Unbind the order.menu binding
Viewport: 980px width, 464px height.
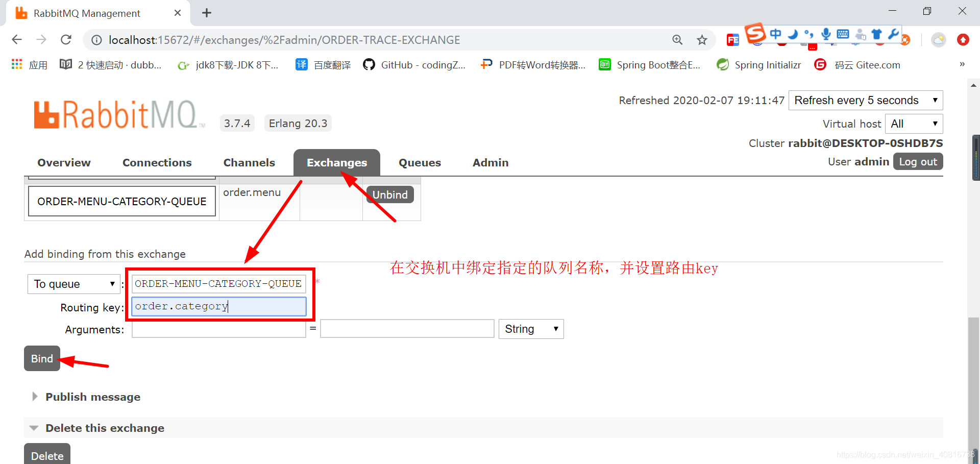390,194
